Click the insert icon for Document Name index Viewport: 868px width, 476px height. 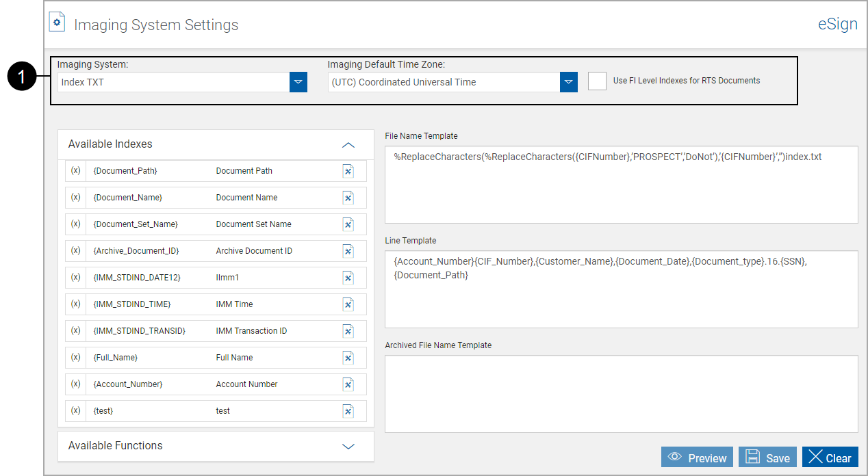pyautogui.click(x=348, y=198)
